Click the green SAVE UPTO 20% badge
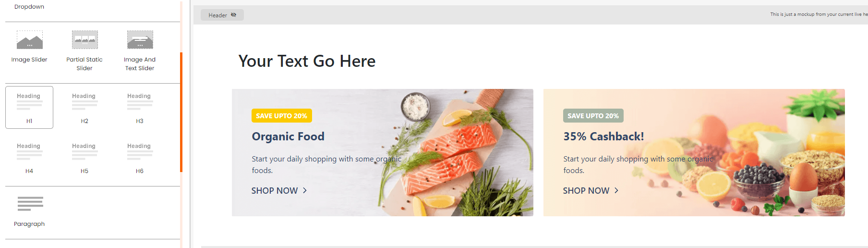 click(593, 116)
